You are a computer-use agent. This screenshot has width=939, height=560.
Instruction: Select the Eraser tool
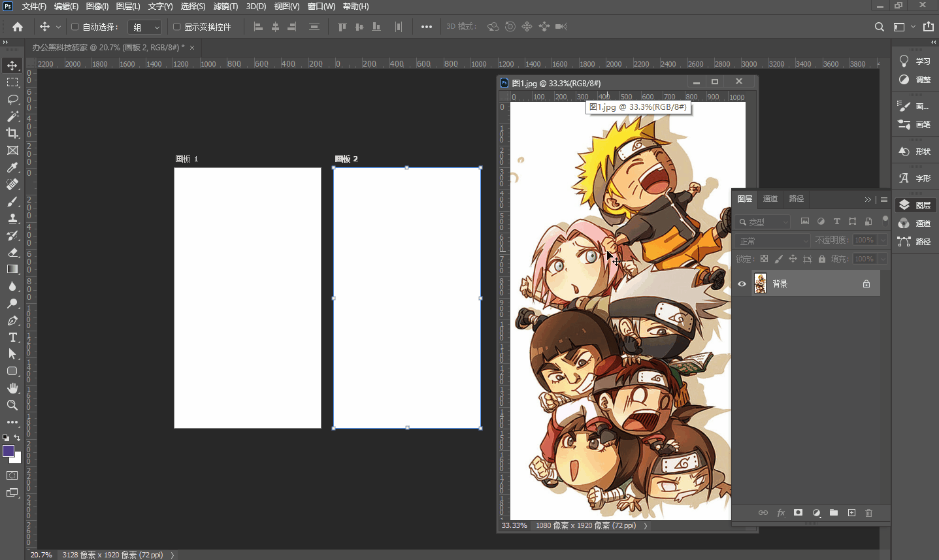point(12,252)
